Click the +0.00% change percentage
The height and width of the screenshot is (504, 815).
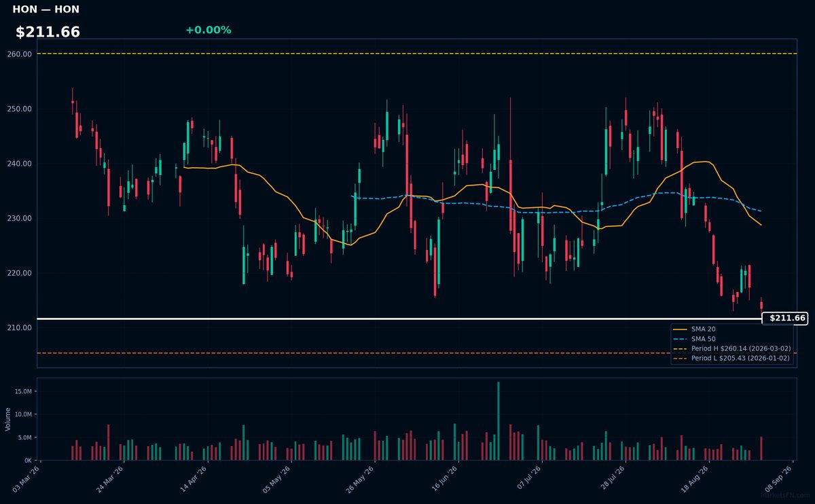click(x=208, y=30)
